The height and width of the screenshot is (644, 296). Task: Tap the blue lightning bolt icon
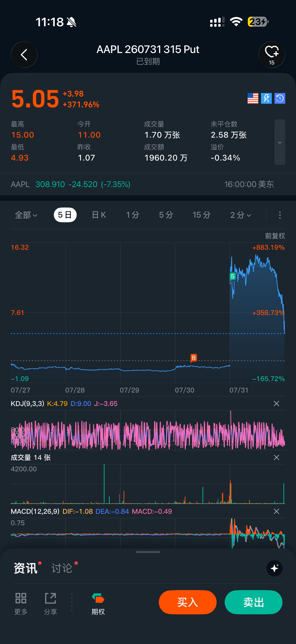(266, 98)
